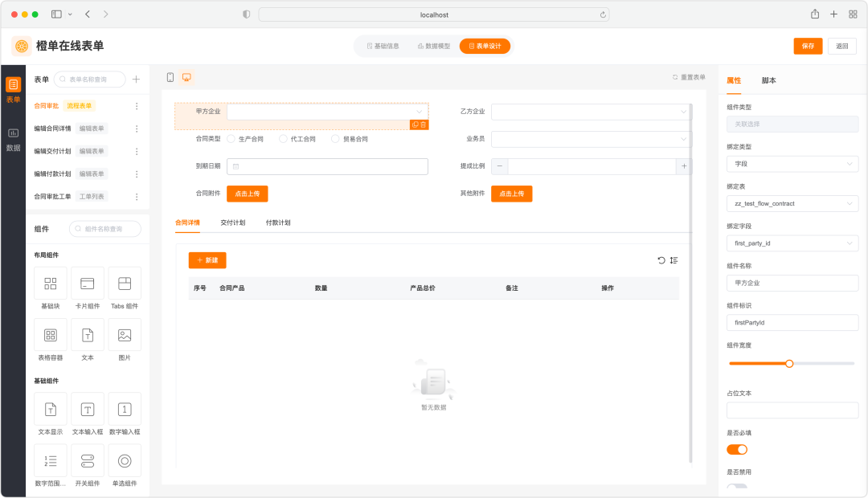Open more options for 编辑交付计划 form
The image size is (868, 498).
coord(137,151)
